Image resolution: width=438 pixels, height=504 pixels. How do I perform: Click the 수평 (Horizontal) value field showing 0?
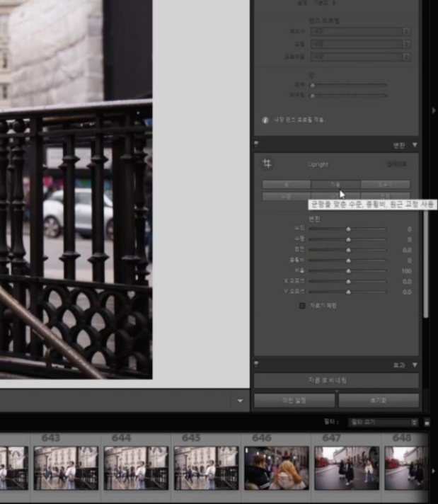coord(410,240)
